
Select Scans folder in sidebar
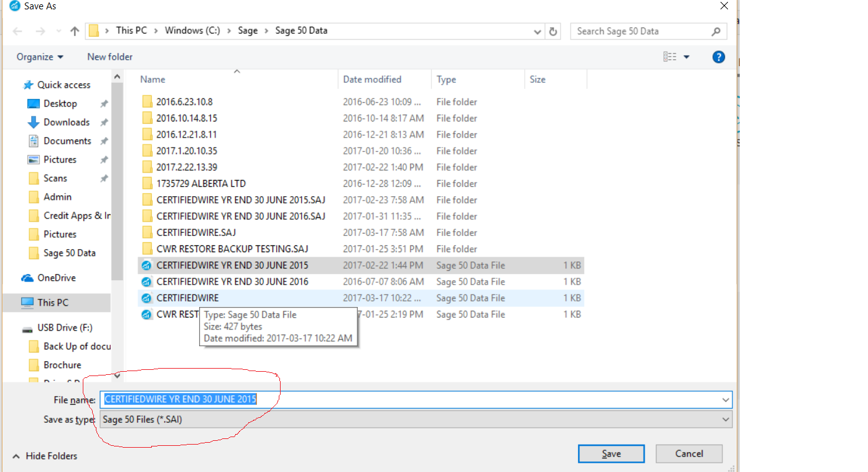[x=55, y=178]
